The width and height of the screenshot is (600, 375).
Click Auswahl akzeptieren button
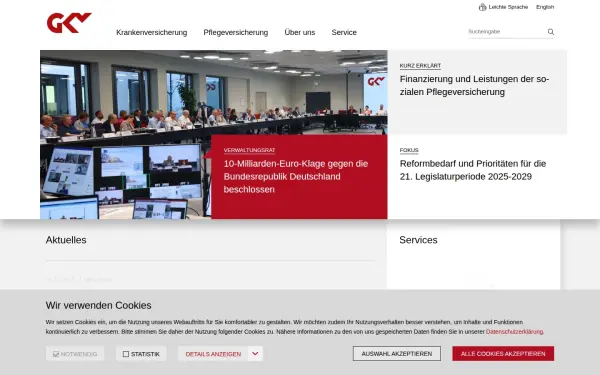click(397, 354)
